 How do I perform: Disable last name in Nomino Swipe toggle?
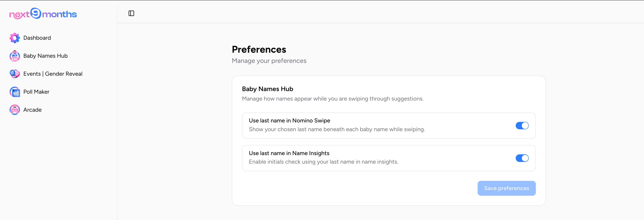point(522,125)
